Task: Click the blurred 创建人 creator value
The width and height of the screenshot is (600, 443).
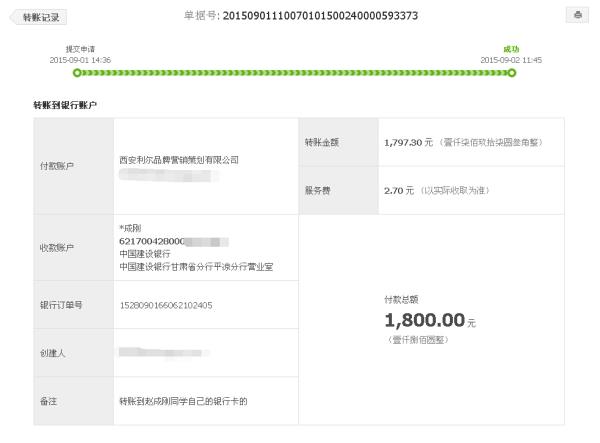Action: [165, 352]
